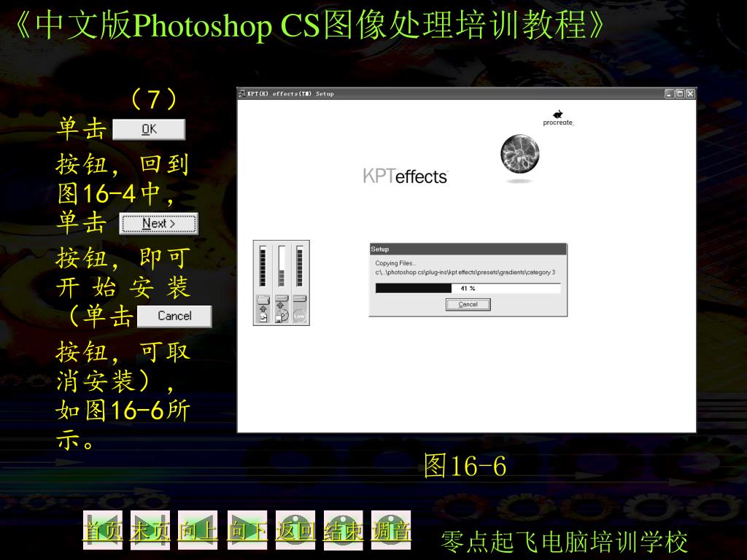Click the KPT plasma sphere icon
Image resolution: width=747 pixels, height=560 pixels.
pyautogui.click(x=519, y=154)
